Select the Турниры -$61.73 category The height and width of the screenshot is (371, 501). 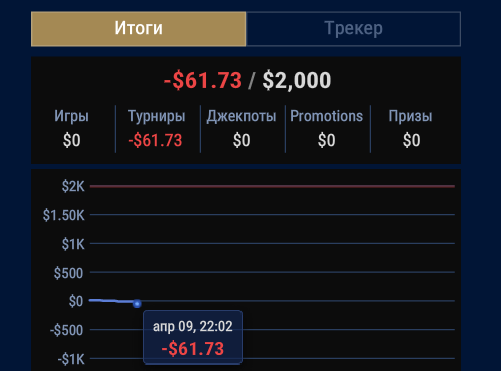[x=157, y=128]
